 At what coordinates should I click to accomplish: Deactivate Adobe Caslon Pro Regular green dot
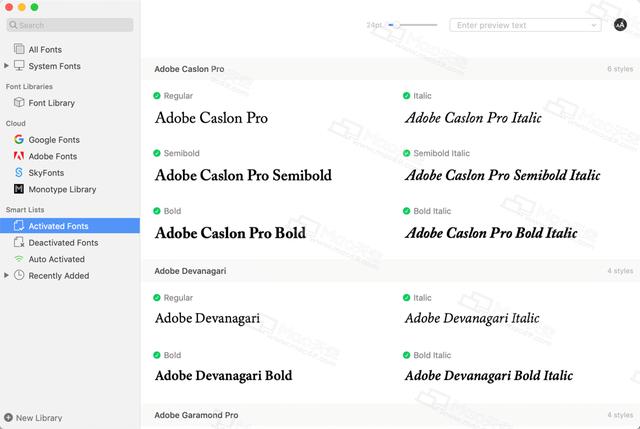pos(157,96)
